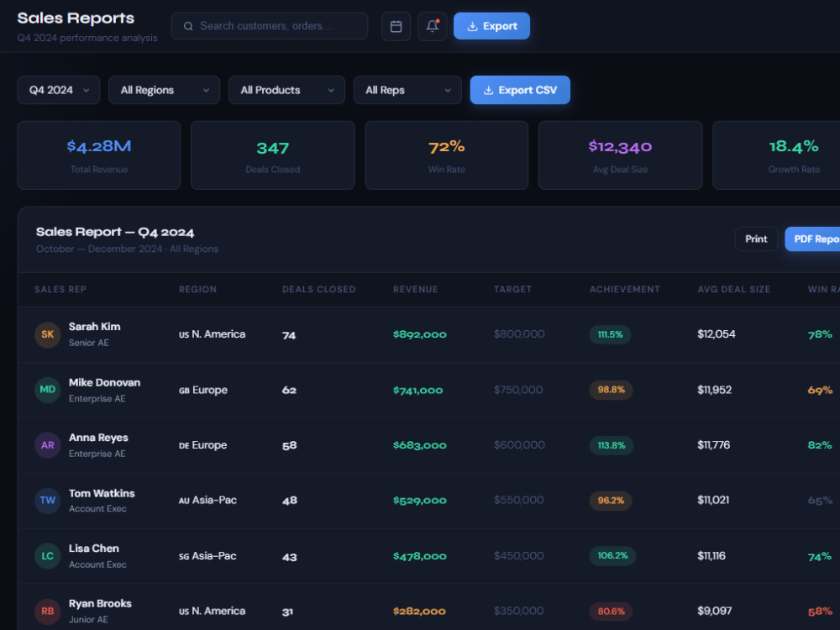Click the Export CSV button

(520, 90)
